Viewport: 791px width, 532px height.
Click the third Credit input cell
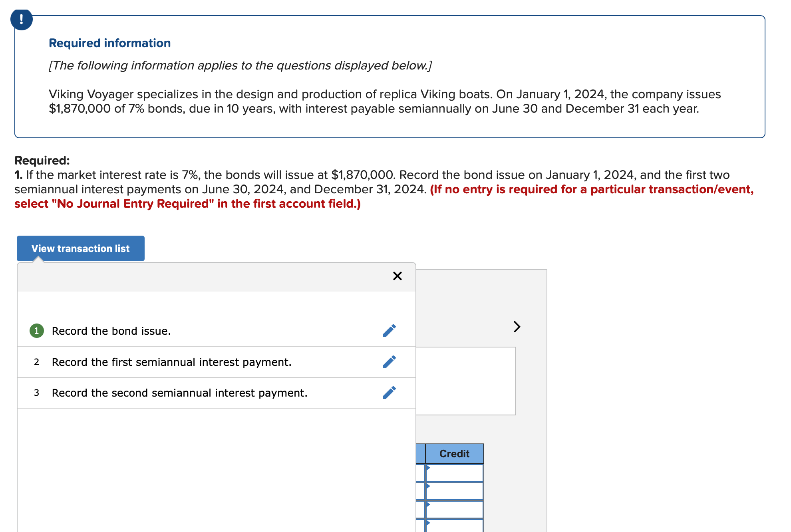[x=454, y=510]
